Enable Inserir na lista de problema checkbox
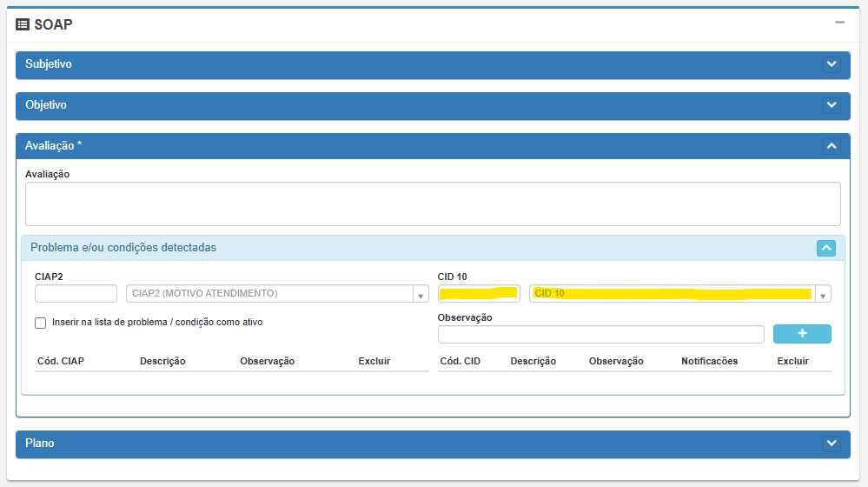Viewport: 868px width, 487px height. [41, 323]
